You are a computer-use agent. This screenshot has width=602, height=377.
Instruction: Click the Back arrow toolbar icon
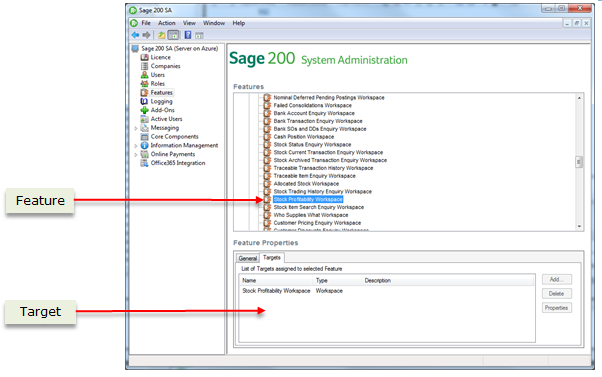136,35
